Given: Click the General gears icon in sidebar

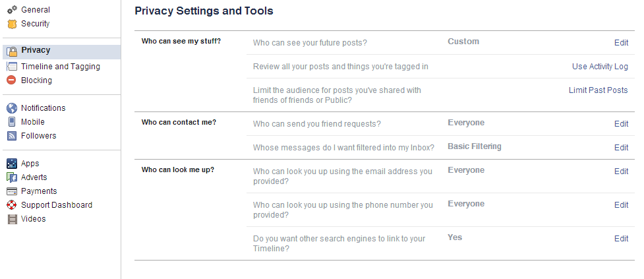Looking at the screenshot, I should pos(11,10).
